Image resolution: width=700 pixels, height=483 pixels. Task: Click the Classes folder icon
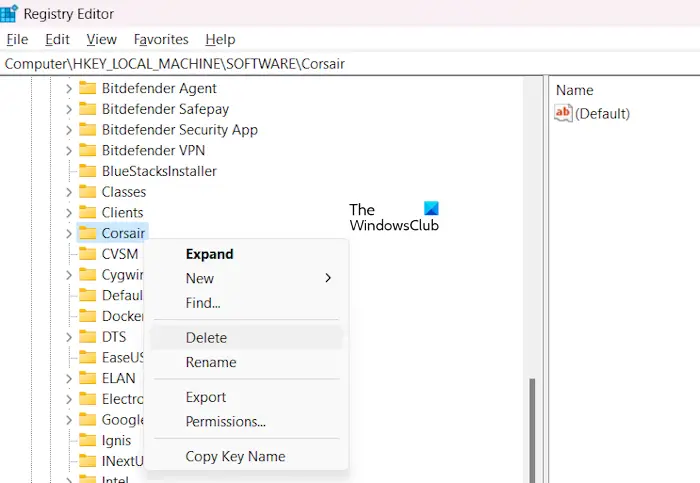pyautogui.click(x=88, y=192)
